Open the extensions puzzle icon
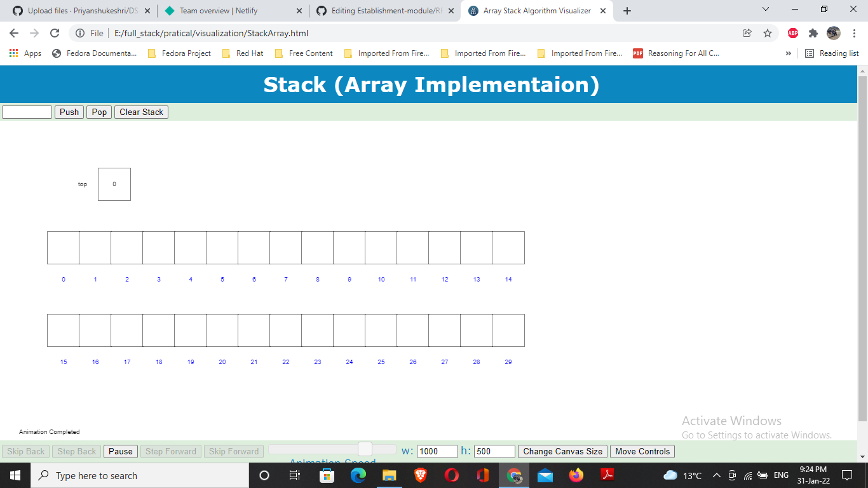The image size is (868, 488). click(x=813, y=33)
